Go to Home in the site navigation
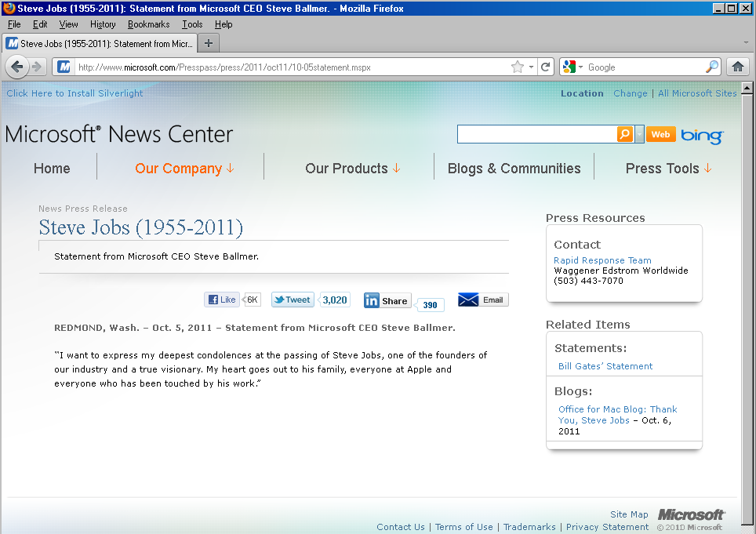The height and width of the screenshot is (534, 756). coord(52,169)
